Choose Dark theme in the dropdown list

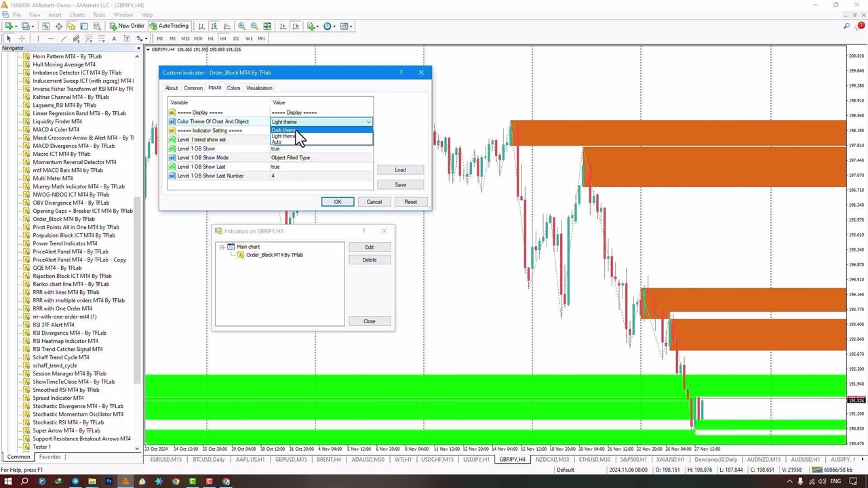click(x=283, y=129)
